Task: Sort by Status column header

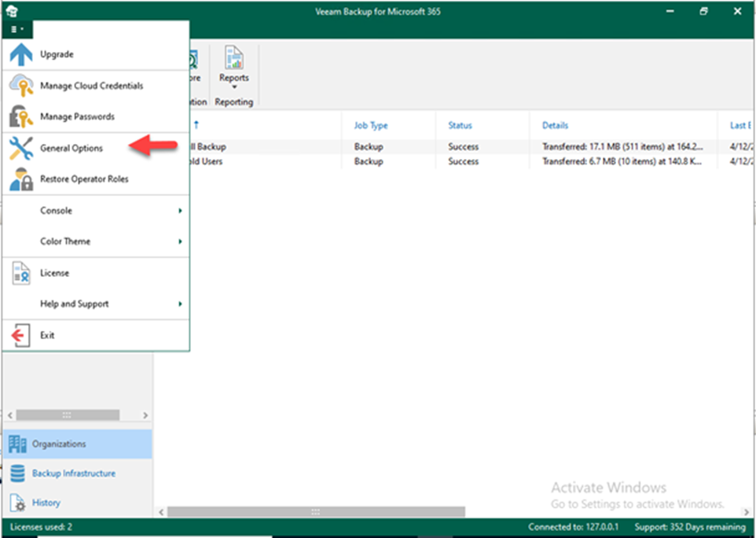Action: click(x=460, y=125)
